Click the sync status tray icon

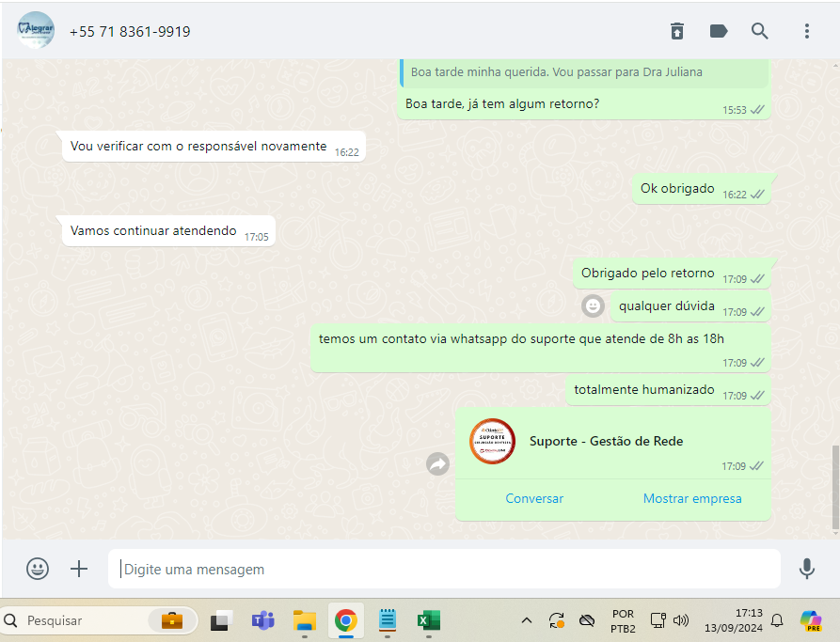[x=557, y=620]
